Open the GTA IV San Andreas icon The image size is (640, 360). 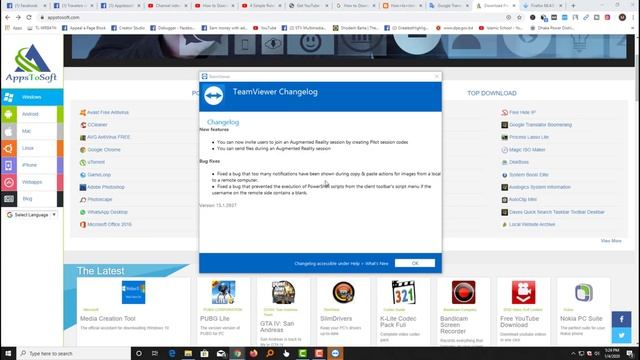(283, 292)
